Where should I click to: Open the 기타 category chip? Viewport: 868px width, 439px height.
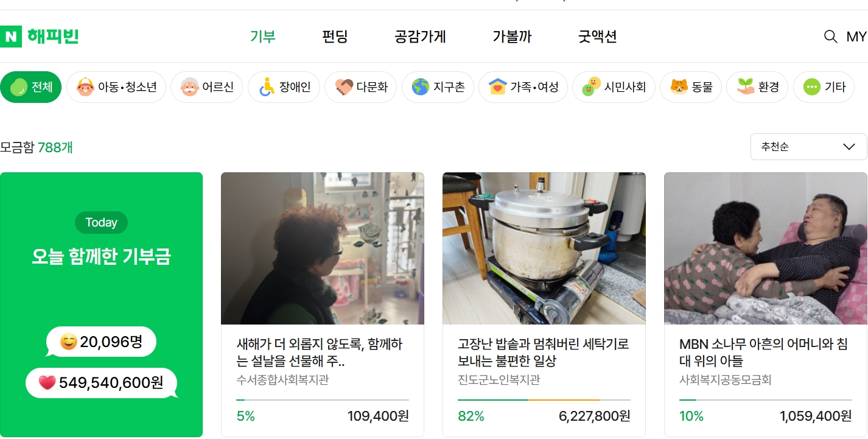tap(824, 87)
